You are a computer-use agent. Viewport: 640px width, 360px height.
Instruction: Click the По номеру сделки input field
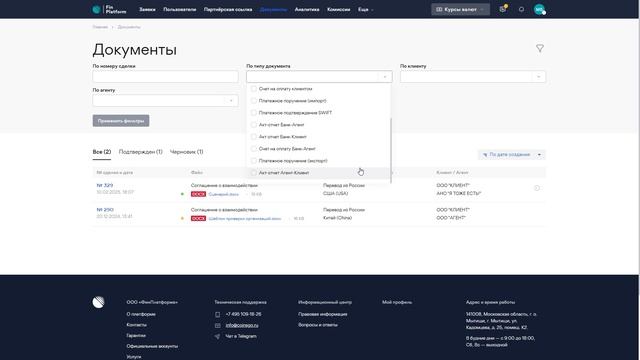(x=165, y=76)
